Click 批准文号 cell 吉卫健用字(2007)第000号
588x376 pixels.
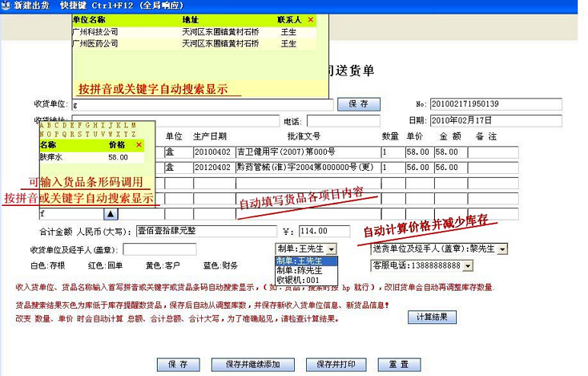308,152
